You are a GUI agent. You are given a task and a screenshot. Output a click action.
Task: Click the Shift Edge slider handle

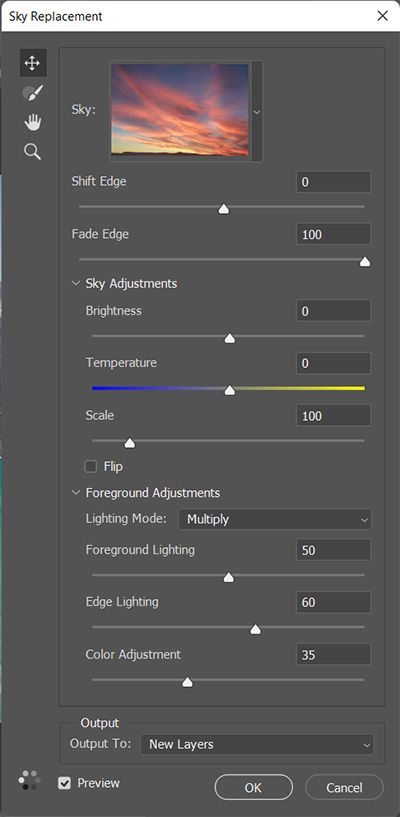pyautogui.click(x=223, y=209)
